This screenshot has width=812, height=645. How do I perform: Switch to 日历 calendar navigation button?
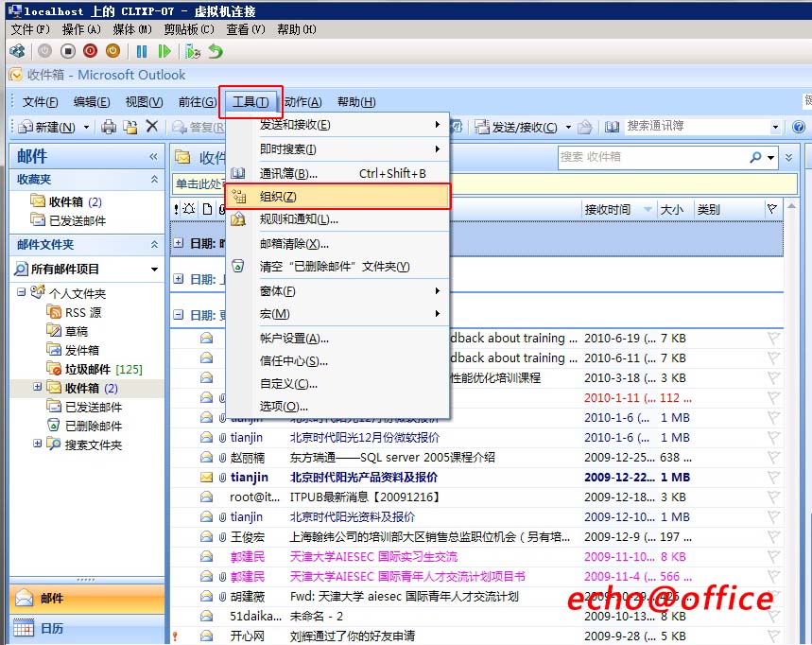pos(87,628)
